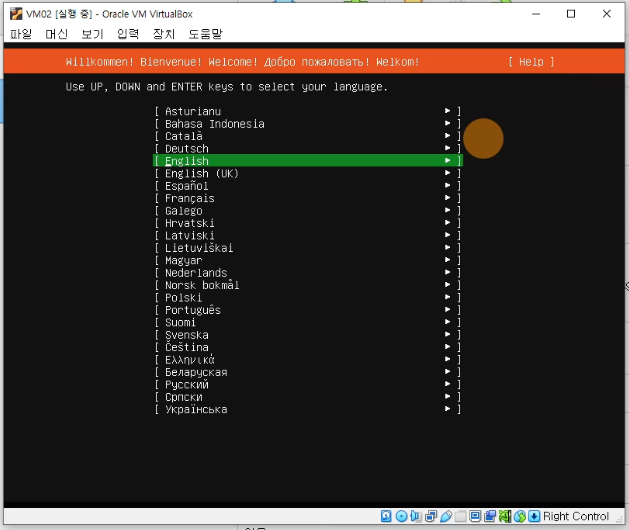Click the arrow beside Hrvatski
The image size is (629, 530).
pos(448,223)
